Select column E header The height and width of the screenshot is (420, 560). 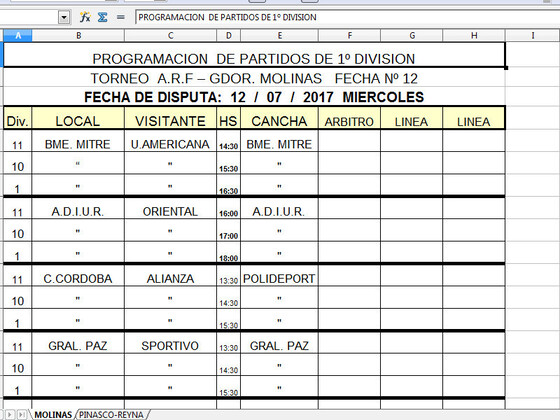280,35
